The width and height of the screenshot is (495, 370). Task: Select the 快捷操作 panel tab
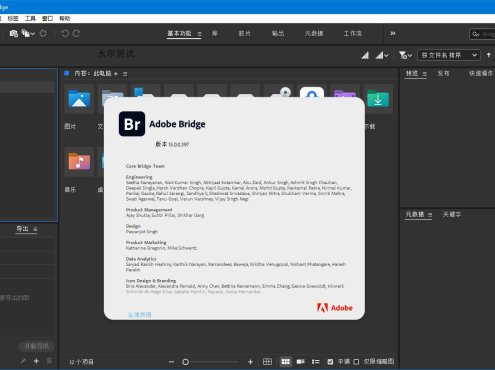point(481,73)
